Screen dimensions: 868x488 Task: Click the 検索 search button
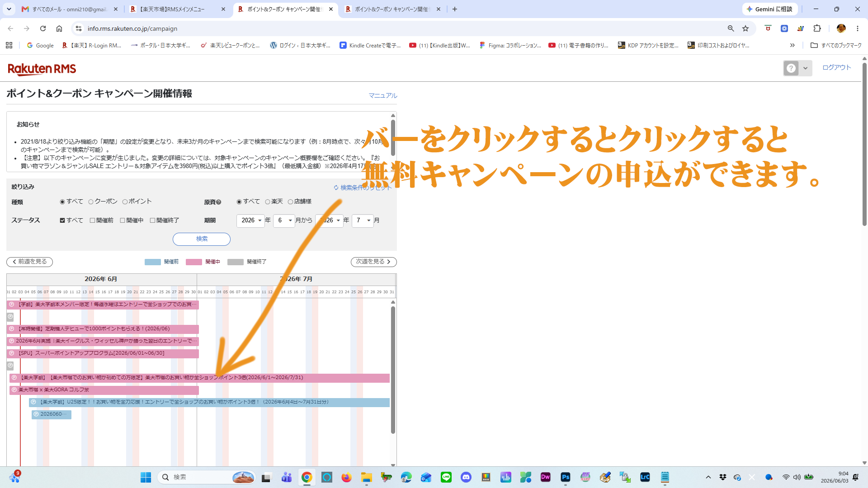click(x=202, y=239)
